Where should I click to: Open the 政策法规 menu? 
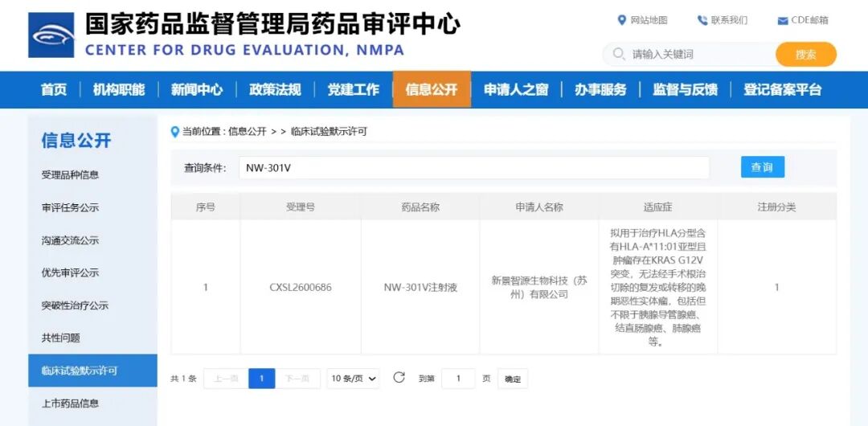pos(275,90)
